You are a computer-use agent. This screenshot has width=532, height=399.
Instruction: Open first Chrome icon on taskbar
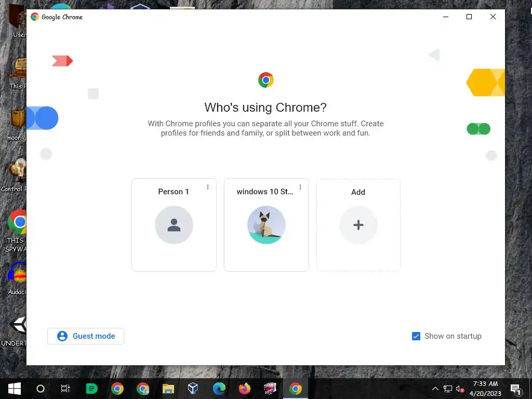pyautogui.click(x=117, y=389)
